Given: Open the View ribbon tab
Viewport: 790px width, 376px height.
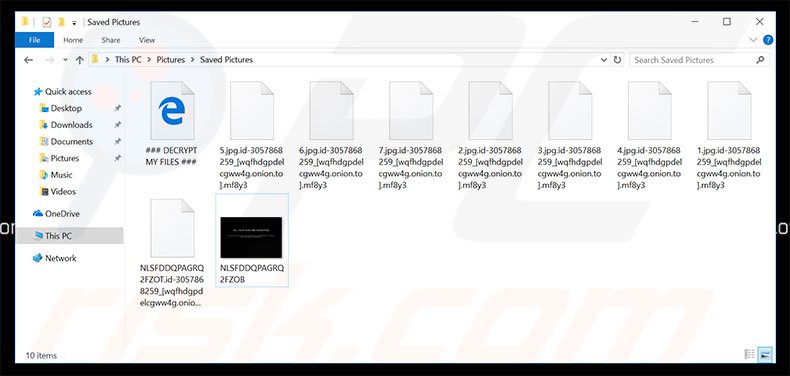Looking at the screenshot, I should click(x=147, y=40).
